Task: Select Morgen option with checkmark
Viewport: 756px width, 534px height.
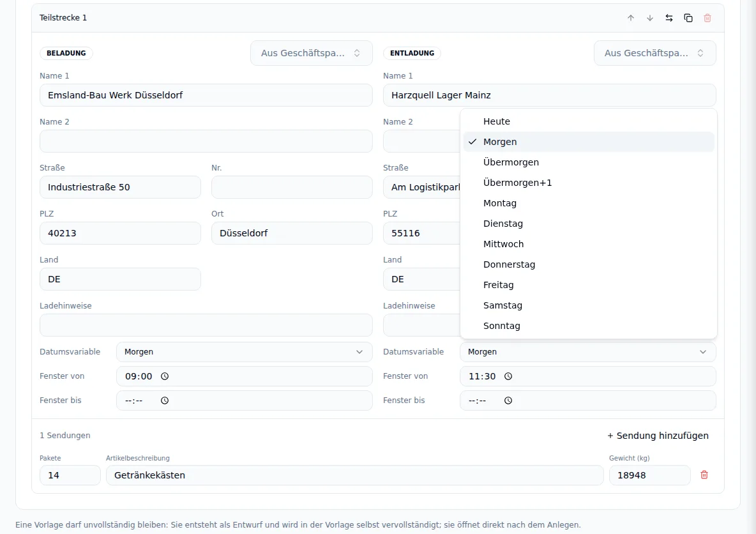Action: [x=589, y=142]
